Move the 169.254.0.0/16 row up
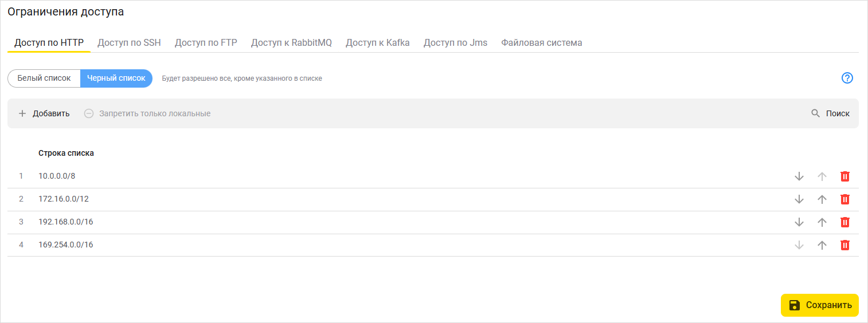The width and height of the screenshot is (868, 323). click(822, 245)
